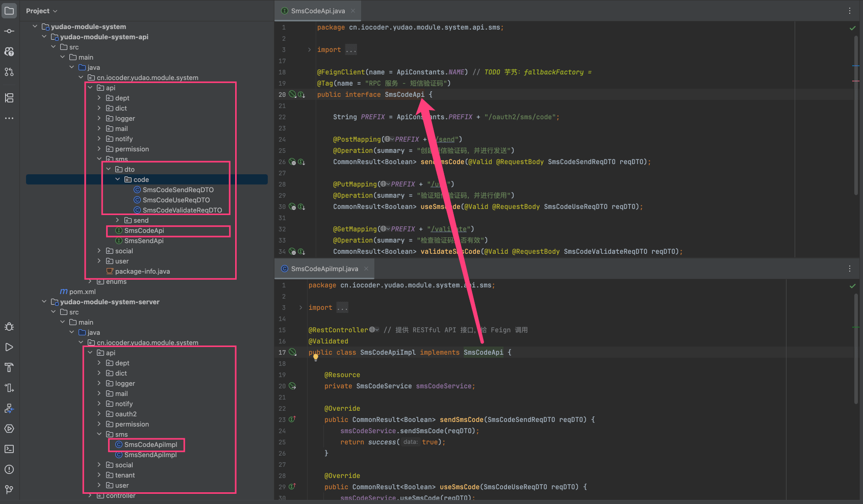Expand the collapsed import block in SmsCodeApi.java
Screen dimensions: 863x504
point(309,50)
